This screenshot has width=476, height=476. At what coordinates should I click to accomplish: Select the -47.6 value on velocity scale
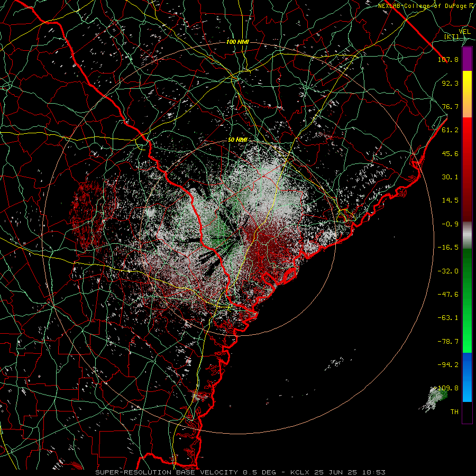click(448, 295)
